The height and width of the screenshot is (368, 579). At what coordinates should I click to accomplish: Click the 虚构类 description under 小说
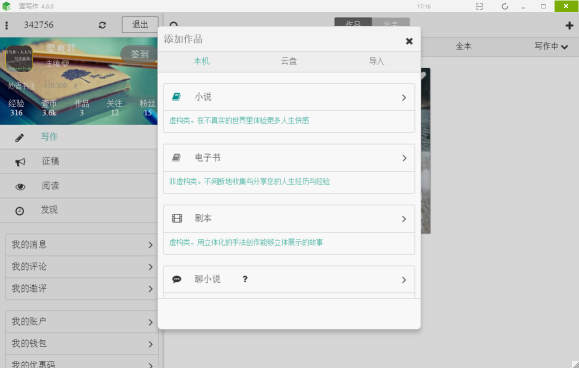(239, 121)
